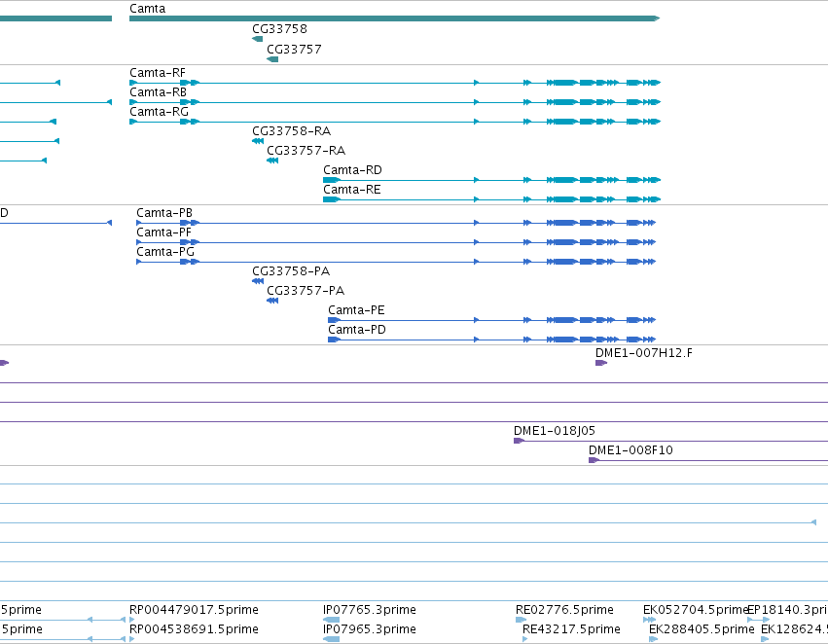
Task: Click the DME1-008F10 purple start glyph
Action: [x=594, y=460]
